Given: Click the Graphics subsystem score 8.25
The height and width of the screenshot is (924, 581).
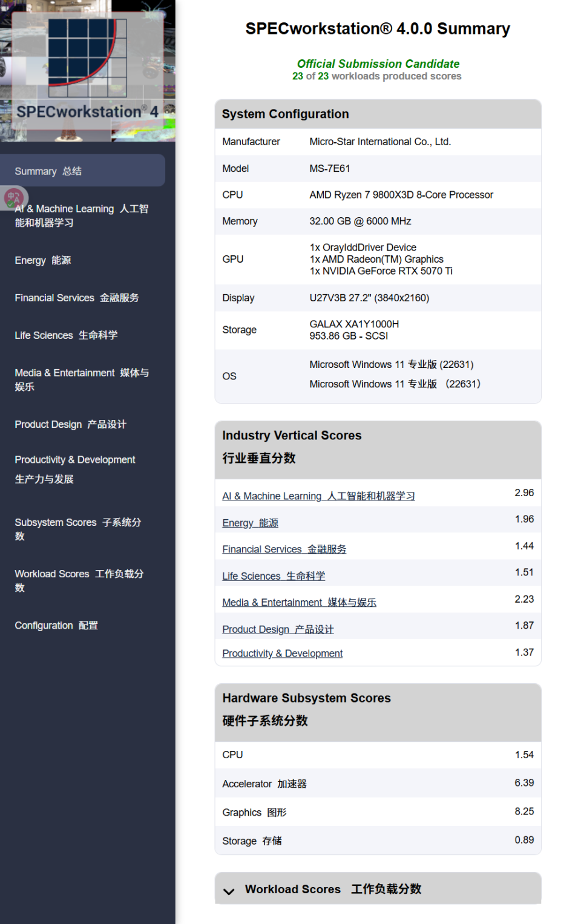Looking at the screenshot, I should 524,811.
